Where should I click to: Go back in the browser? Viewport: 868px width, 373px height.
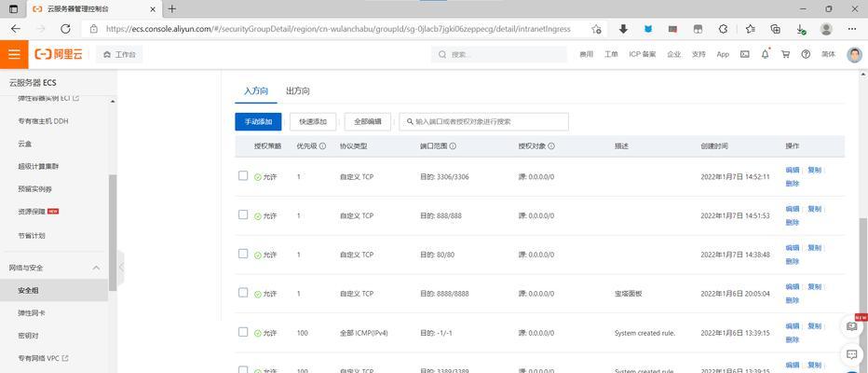click(16, 29)
